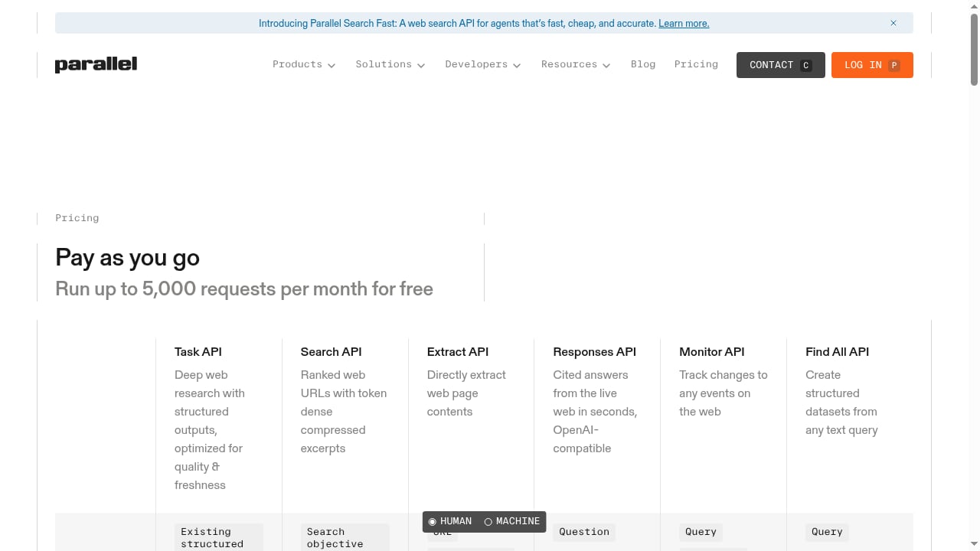The width and height of the screenshot is (980, 551).
Task: Expand the Resources menu
Action: coord(576,64)
